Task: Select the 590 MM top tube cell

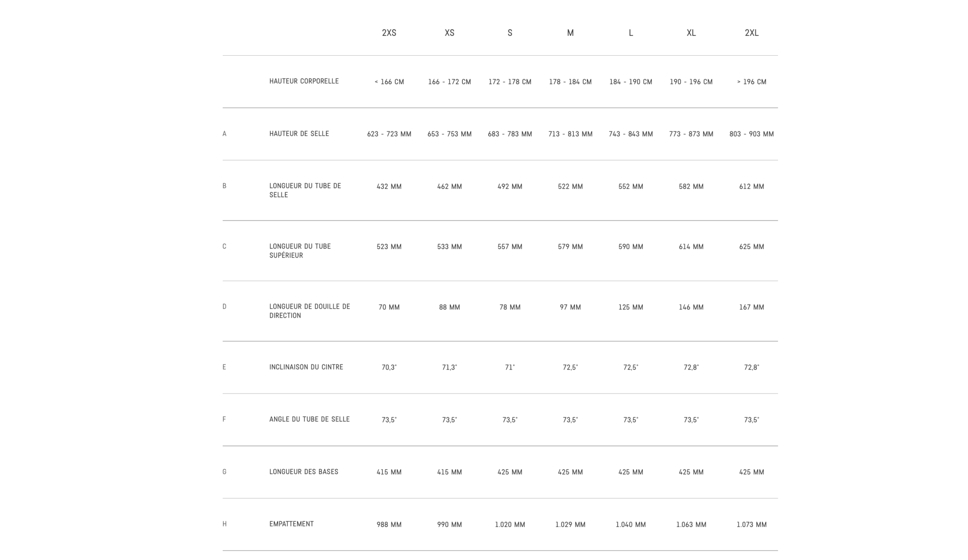Action: click(631, 247)
